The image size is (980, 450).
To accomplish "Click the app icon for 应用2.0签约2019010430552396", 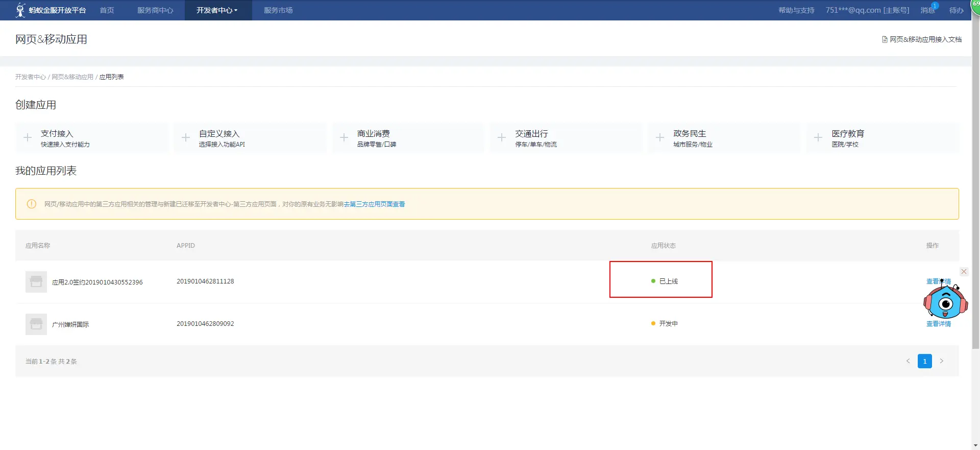I will point(36,282).
